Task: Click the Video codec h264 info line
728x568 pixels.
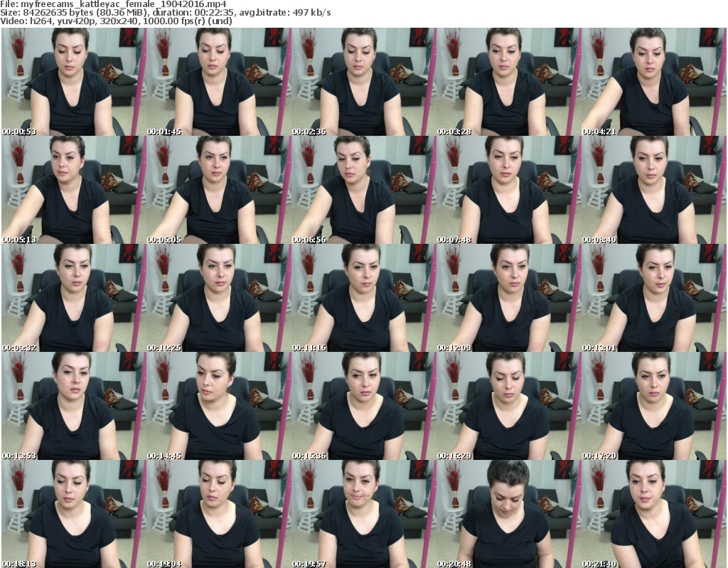Action: (x=116, y=21)
